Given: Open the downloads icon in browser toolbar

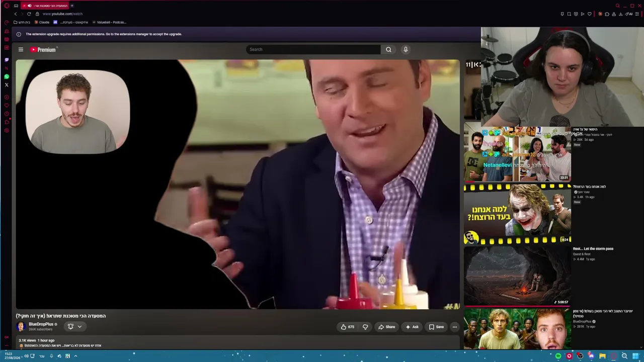Looking at the screenshot, I should pyautogui.click(x=620, y=14).
